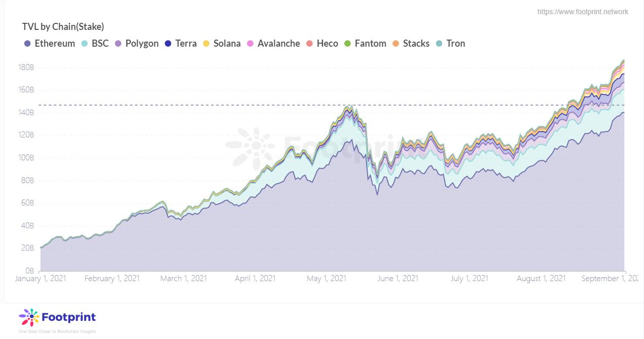
Task: Click the January 1, 2021 axis label
Action: point(41,279)
